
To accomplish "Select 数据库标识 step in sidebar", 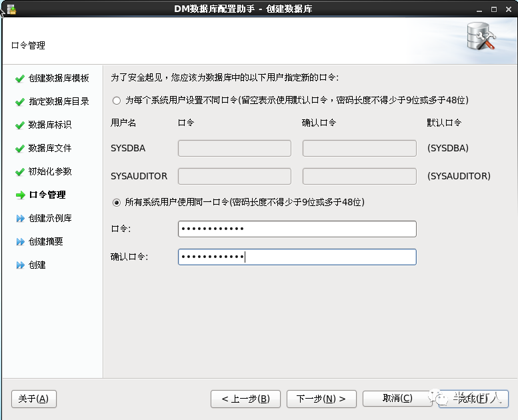I will [x=50, y=125].
